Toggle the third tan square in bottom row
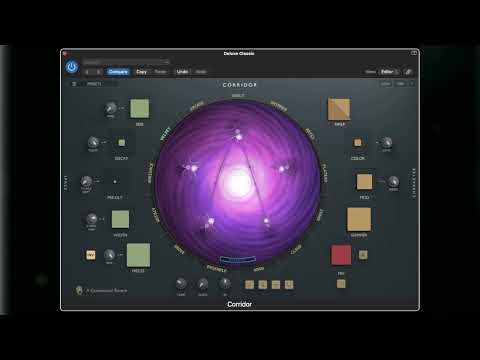This screenshot has width=480, height=360. 276,284
